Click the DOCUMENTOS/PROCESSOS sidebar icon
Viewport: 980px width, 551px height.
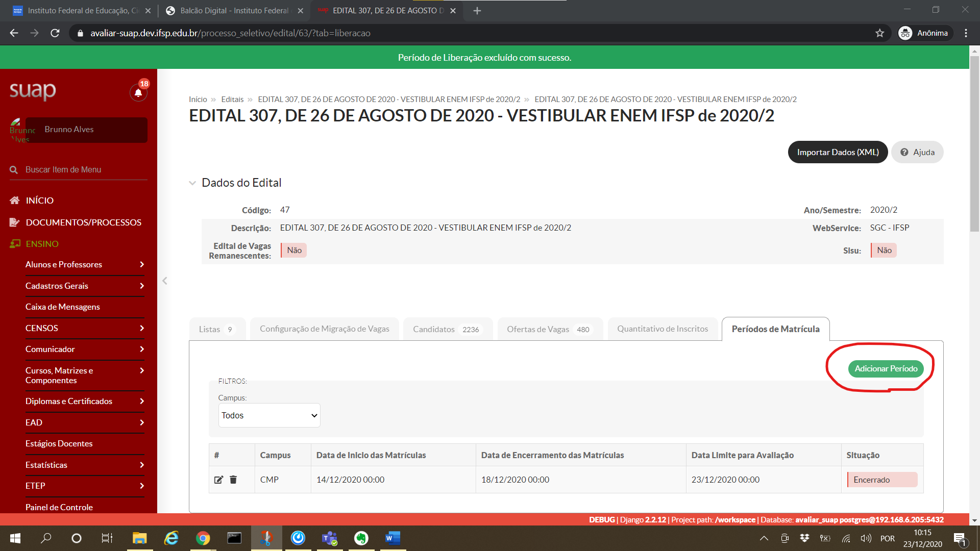point(15,222)
